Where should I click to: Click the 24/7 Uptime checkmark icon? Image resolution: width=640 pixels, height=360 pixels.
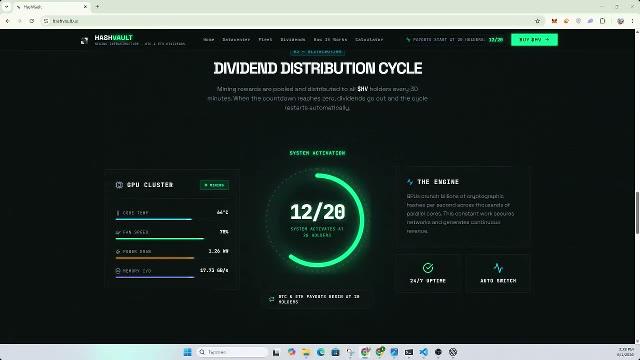(428, 268)
